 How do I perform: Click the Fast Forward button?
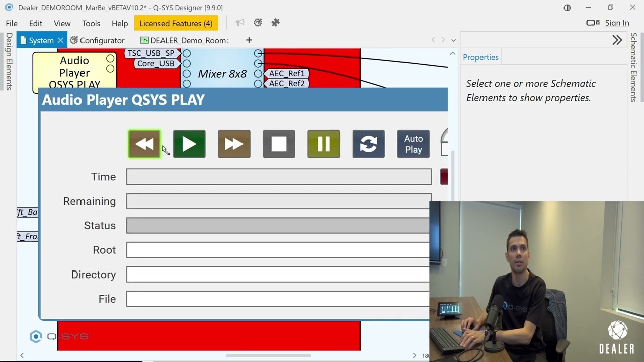234,144
